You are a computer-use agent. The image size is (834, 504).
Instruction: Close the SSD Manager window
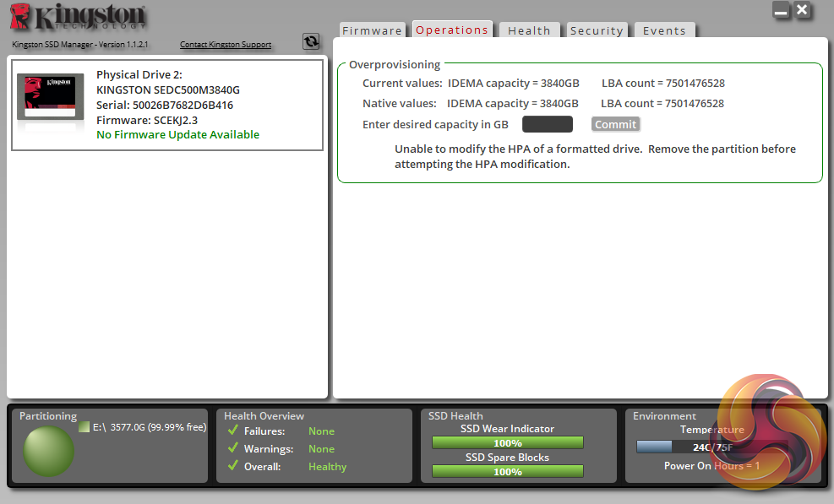pyautogui.click(x=802, y=9)
